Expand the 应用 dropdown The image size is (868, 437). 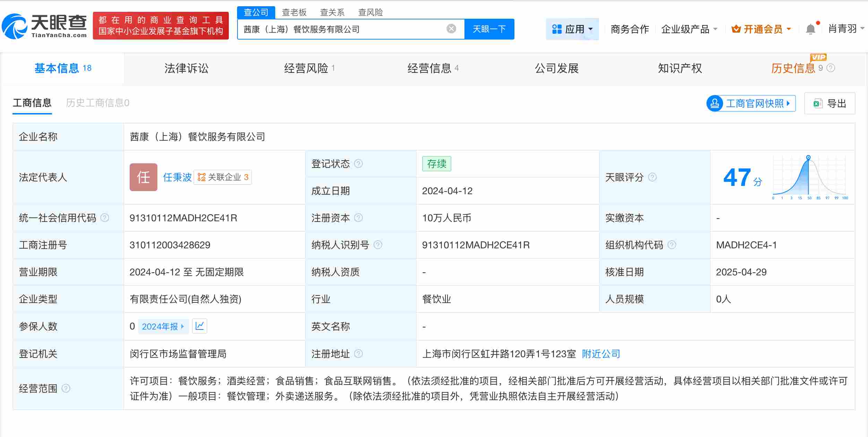pos(573,29)
